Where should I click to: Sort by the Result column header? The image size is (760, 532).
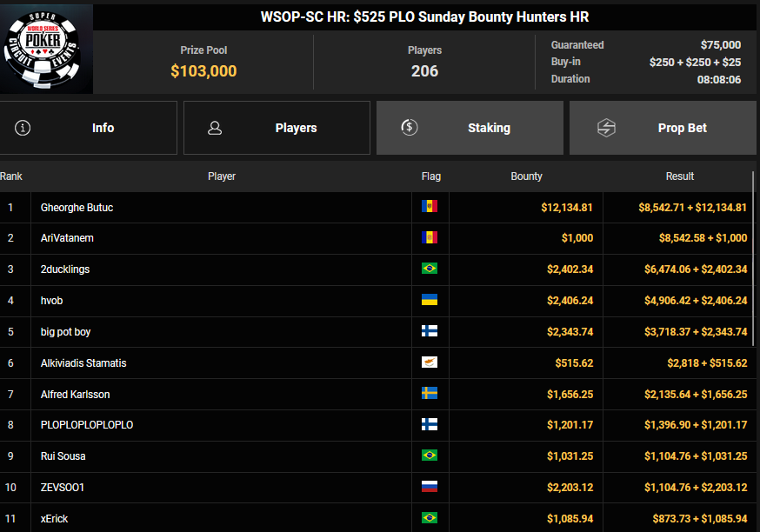[x=679, y=176]
